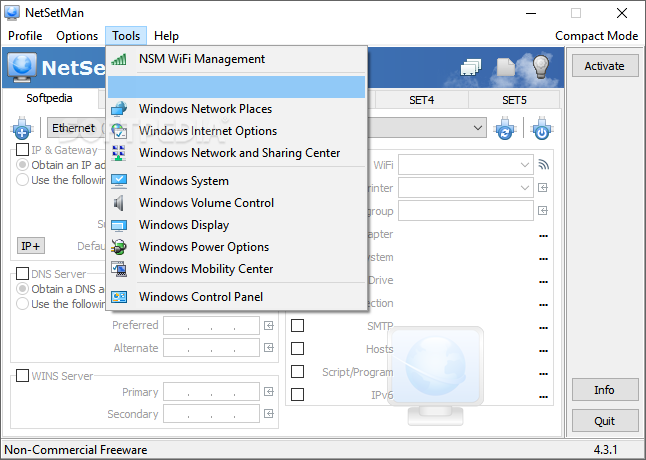Open the Hosts settings ellipsis button
The width and height of the screenshot is (646, 460).
coord(543,351)
